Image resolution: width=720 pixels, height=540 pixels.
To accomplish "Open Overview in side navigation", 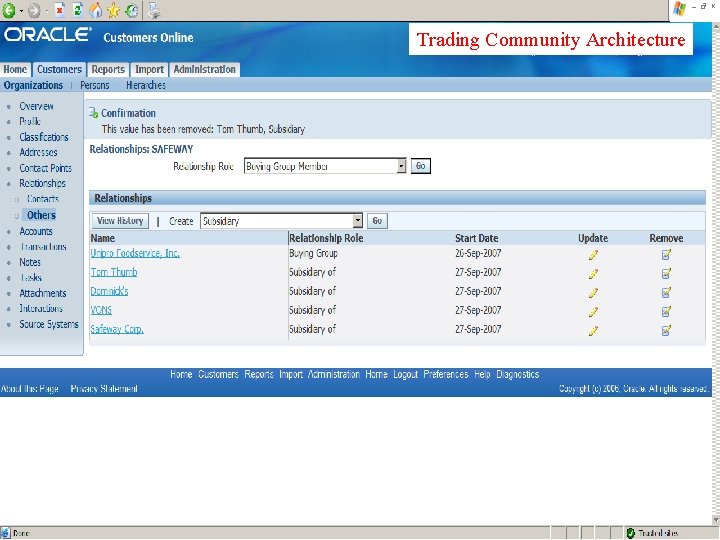I will coord(36,106).
